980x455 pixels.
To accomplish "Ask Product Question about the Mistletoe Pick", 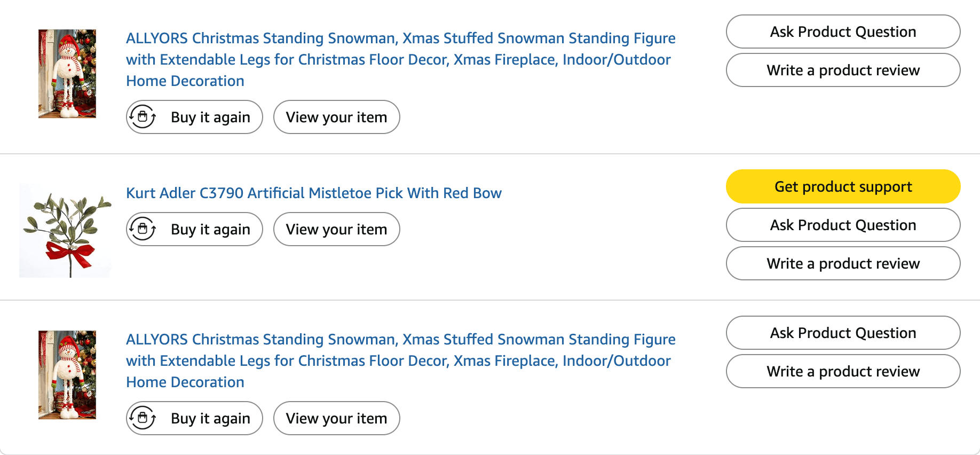I will 843,225.
